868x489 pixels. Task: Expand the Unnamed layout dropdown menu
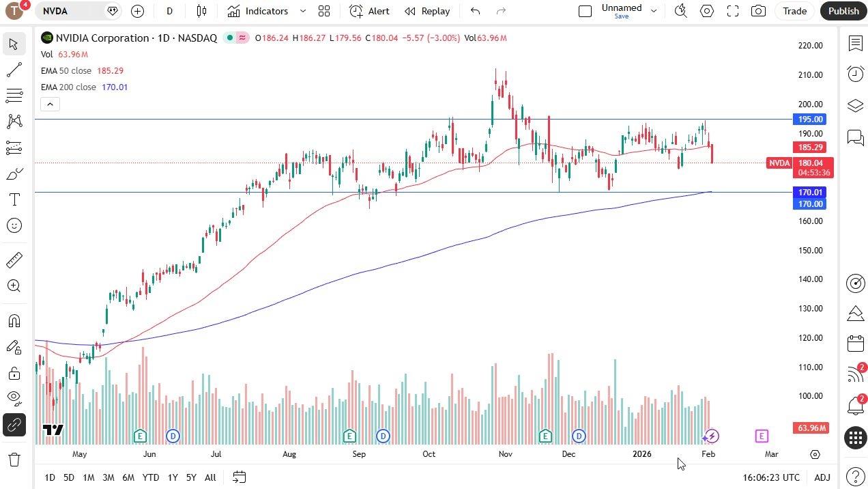pos(654,11)
